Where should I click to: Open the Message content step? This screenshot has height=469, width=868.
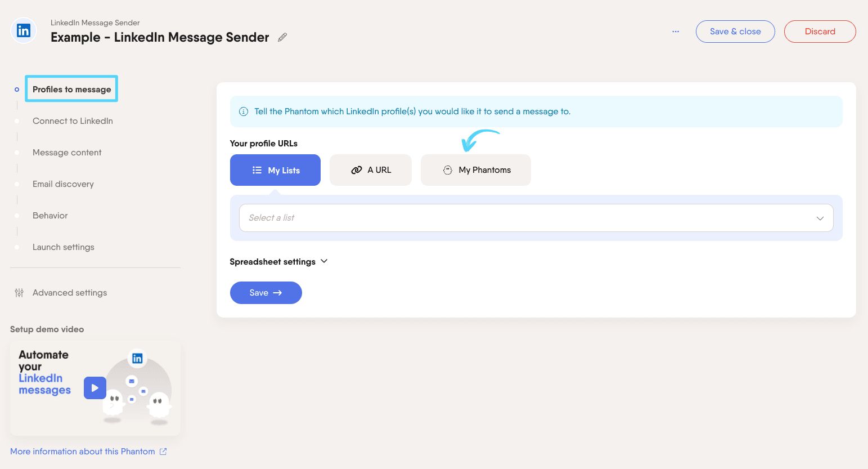(67, 153)
